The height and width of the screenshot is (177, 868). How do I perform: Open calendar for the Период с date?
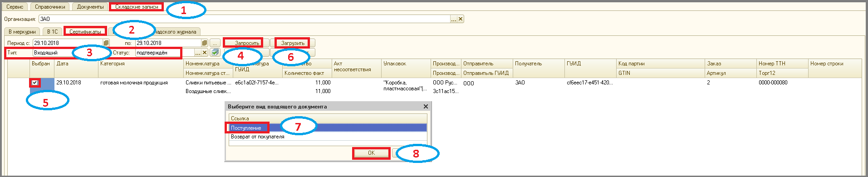106,43
